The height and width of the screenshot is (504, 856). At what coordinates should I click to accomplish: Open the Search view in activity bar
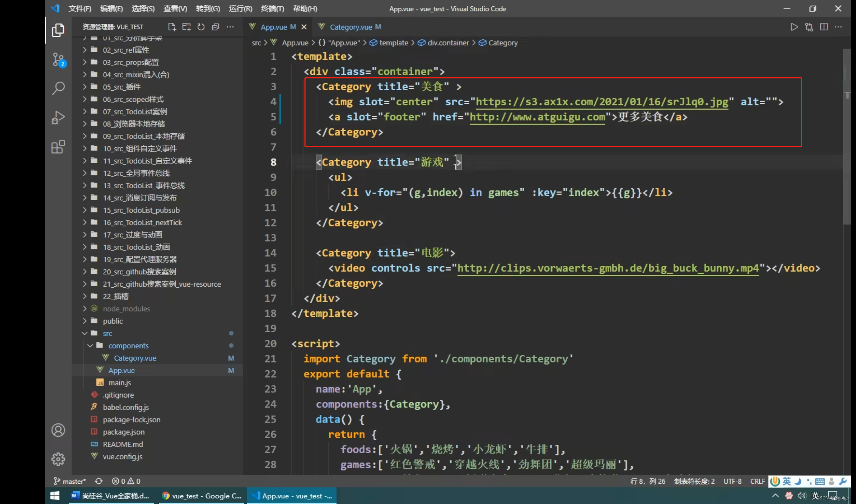point(58,89)
